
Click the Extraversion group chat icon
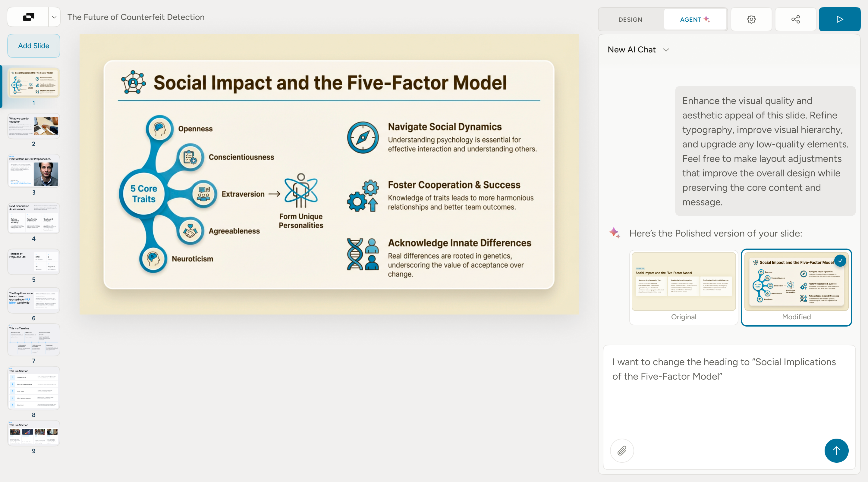coord(203,194)
